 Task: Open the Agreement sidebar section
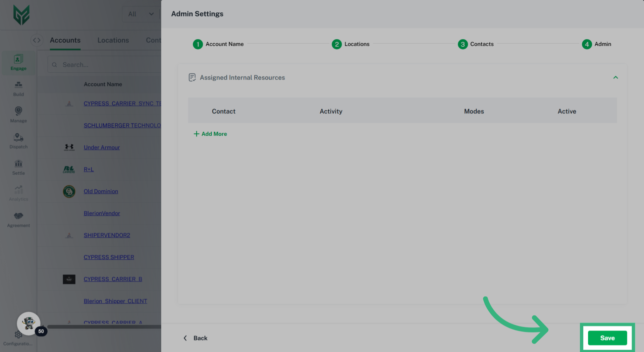tap(18, 220)
